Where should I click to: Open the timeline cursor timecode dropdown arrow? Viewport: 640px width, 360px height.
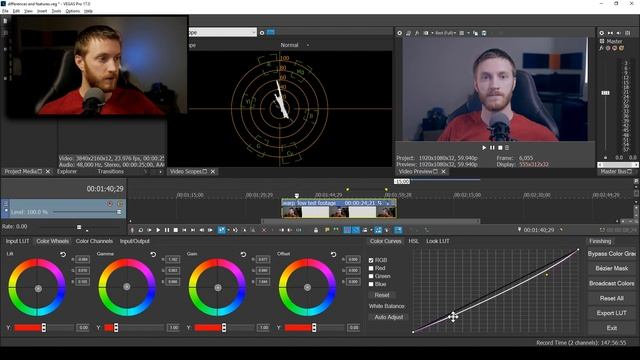(562, 230)
